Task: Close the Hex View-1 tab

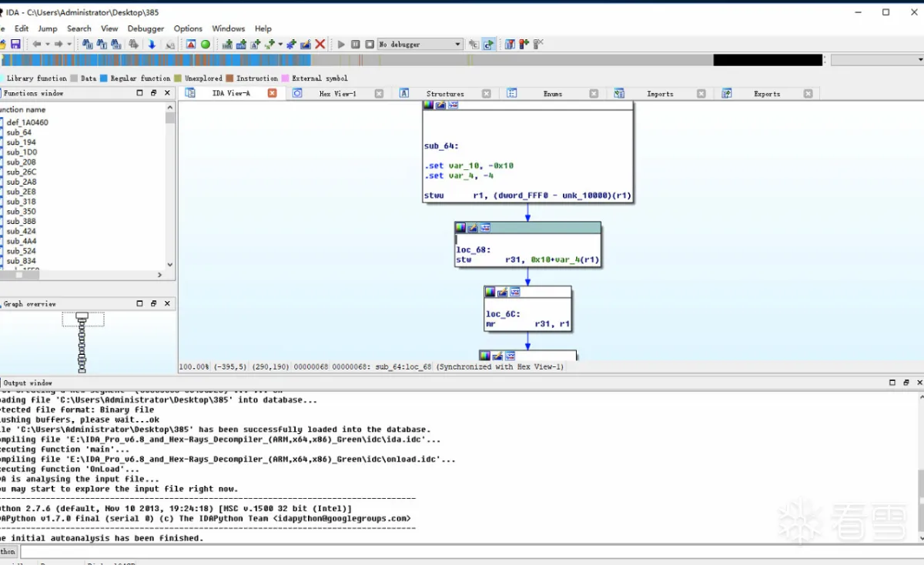Action: pos(379,94)
